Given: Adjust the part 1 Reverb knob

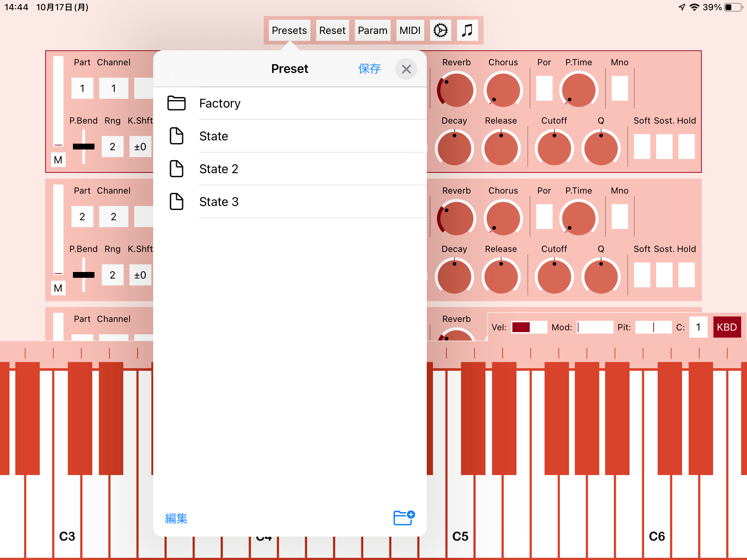Looking at the screenshot, I should [456, 90].
